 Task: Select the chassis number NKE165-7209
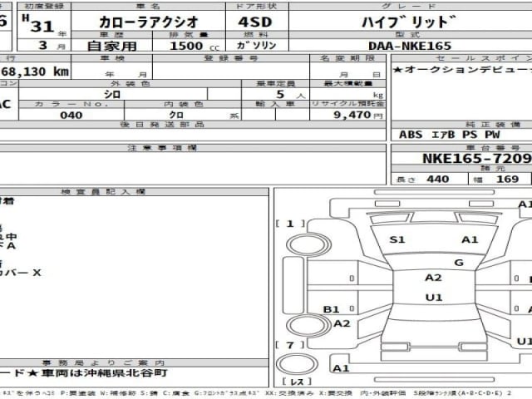click(476, 159)
